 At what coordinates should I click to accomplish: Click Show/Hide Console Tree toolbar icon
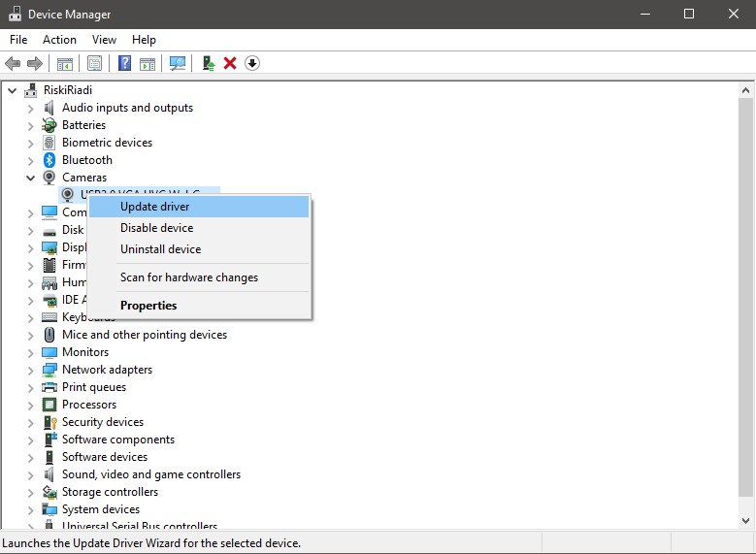[65, 63]
